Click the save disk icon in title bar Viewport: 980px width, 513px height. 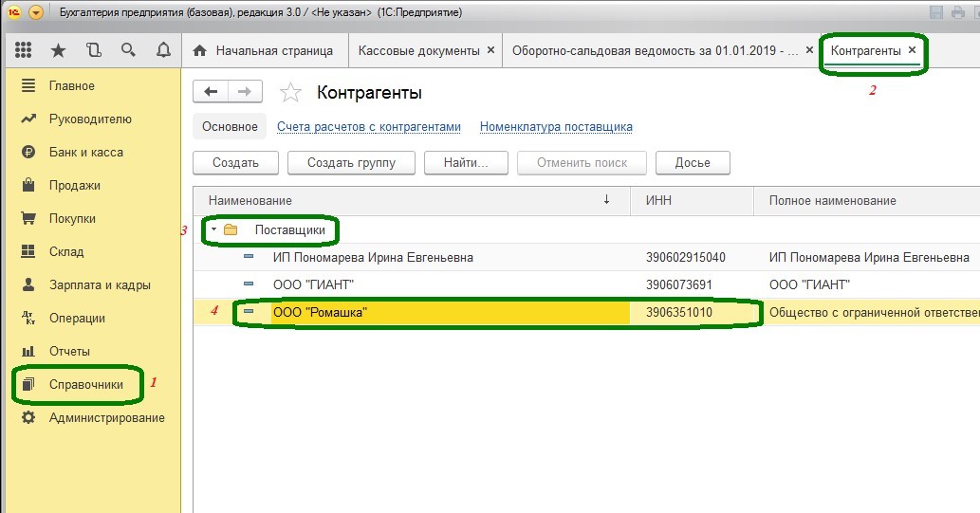935,12
